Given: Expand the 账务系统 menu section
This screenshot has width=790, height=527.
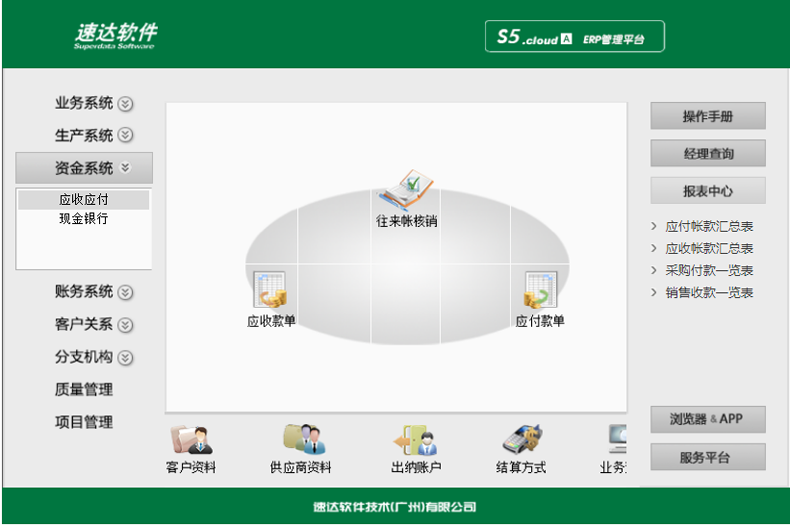Looking at the screenshot, I should click(x=93, y=292).
